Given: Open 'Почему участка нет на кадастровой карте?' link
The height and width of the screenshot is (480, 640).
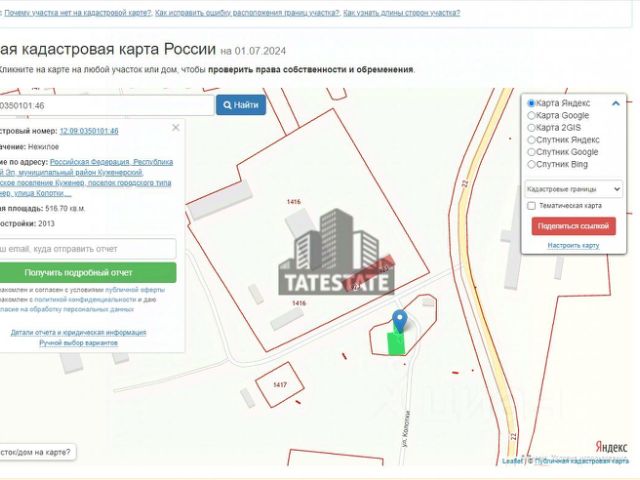Looking at the screenshot, I should pos(78,13).
